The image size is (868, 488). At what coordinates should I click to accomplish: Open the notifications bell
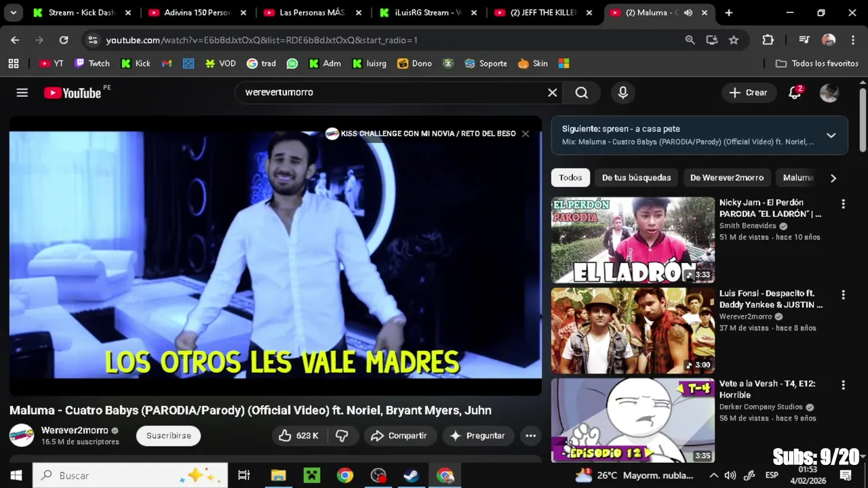tap(795, 93)
